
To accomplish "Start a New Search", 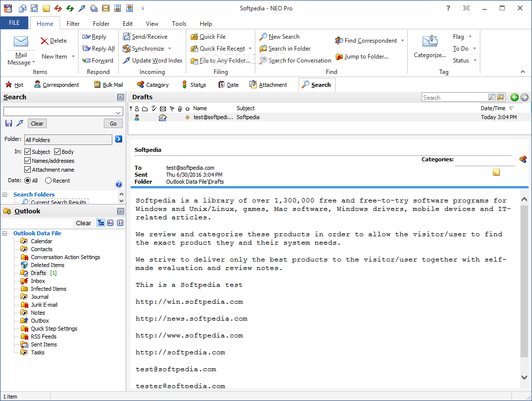I will tap(279, 37).
